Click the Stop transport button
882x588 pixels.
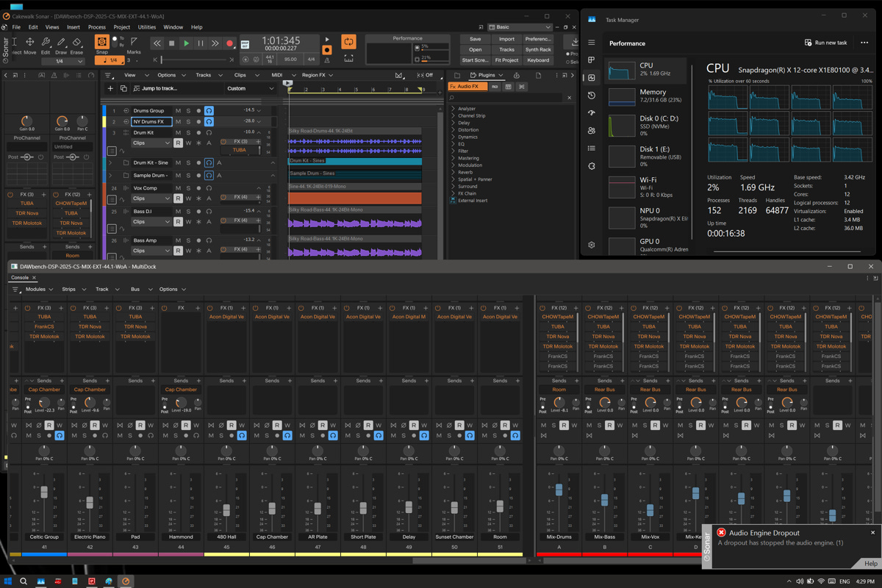point(171,43)
